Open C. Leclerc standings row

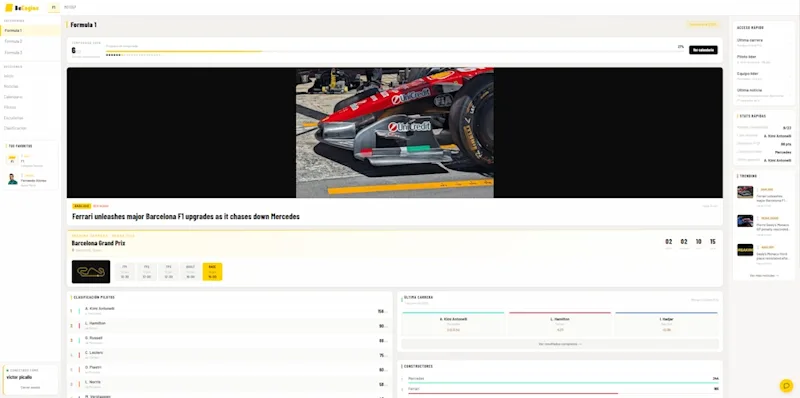click(230, 355)
